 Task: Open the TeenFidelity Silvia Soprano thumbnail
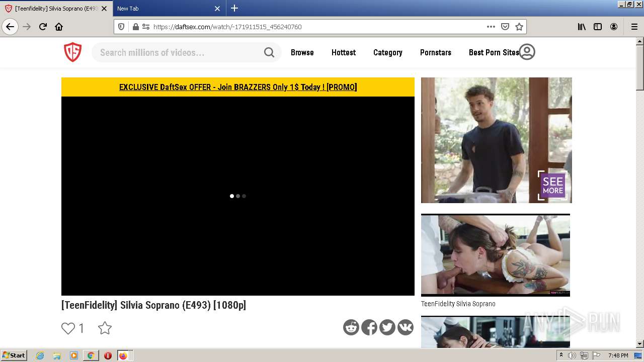[x=496, y=255]
